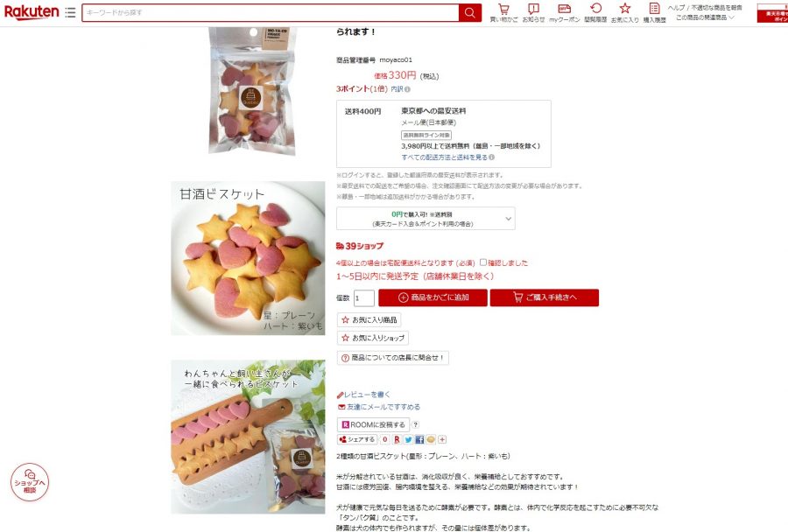
Task: Click the quantity input field
Action: tap(364, 297)
